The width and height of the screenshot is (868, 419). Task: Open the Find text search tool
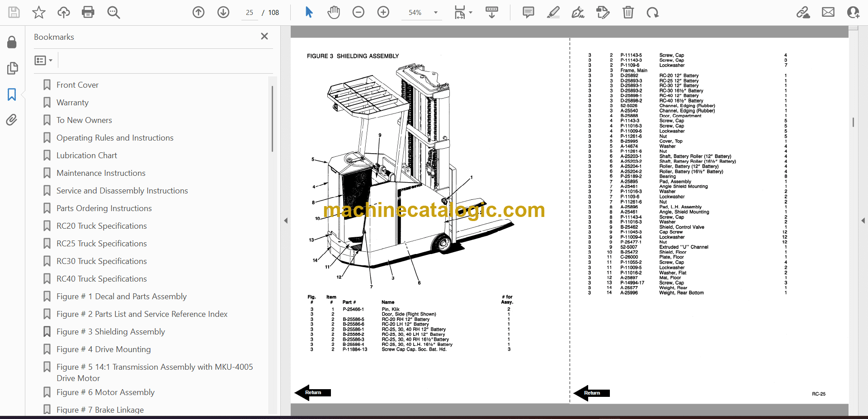(113, 12)
